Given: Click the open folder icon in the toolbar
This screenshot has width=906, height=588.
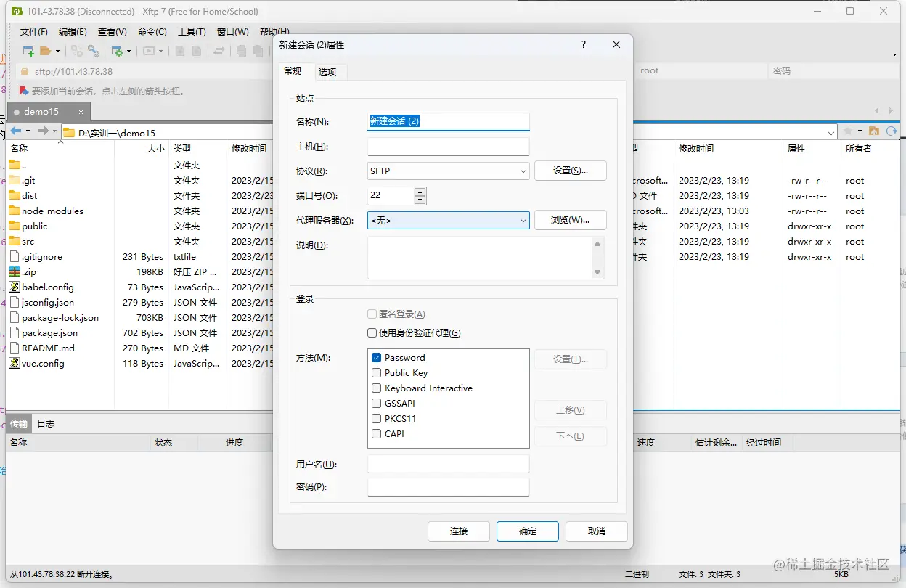Looking at the screenshot, I should [44, 51].
